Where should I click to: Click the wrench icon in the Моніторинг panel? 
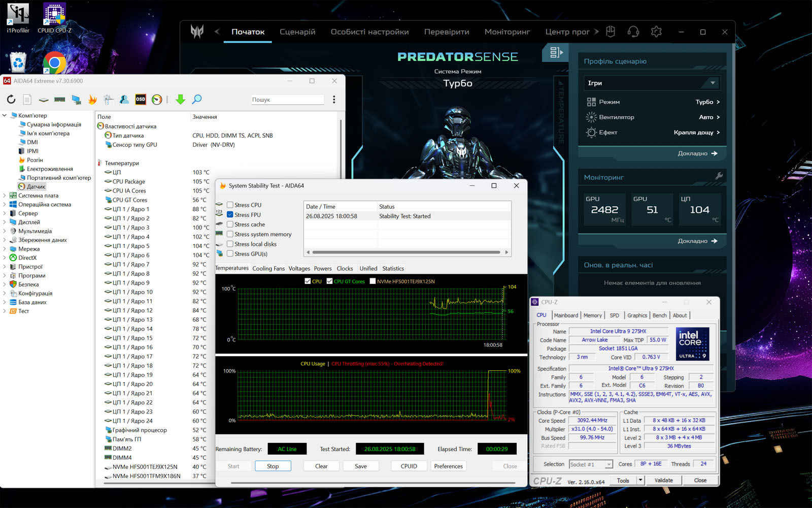[719, 176]
